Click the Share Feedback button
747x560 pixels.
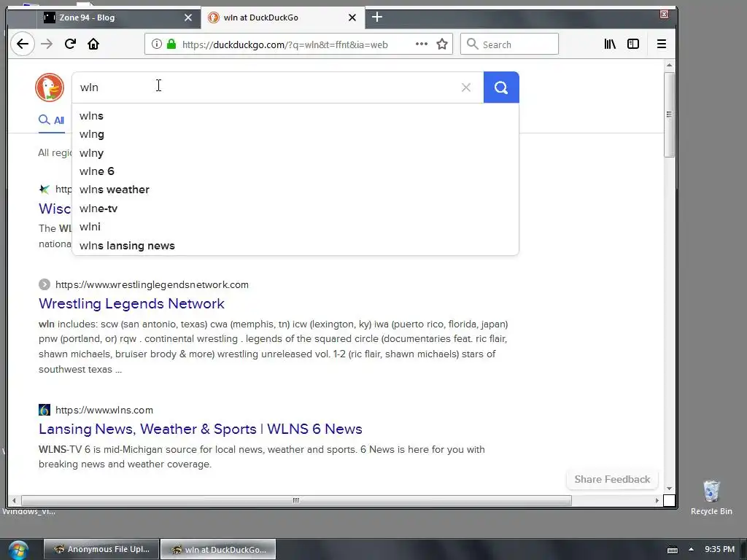[x=612, y=480]
